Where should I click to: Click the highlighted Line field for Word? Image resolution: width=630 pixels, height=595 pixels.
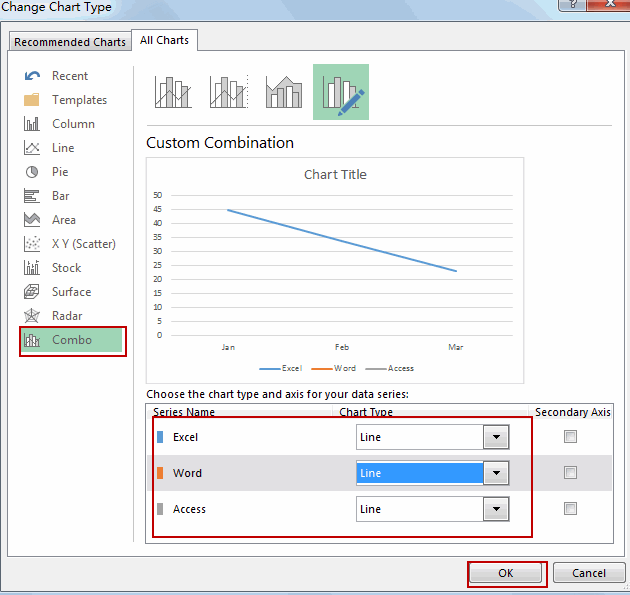(419, 473)
